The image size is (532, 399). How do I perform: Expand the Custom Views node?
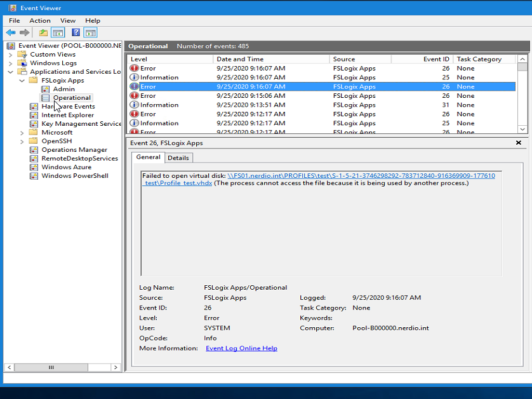11,55
